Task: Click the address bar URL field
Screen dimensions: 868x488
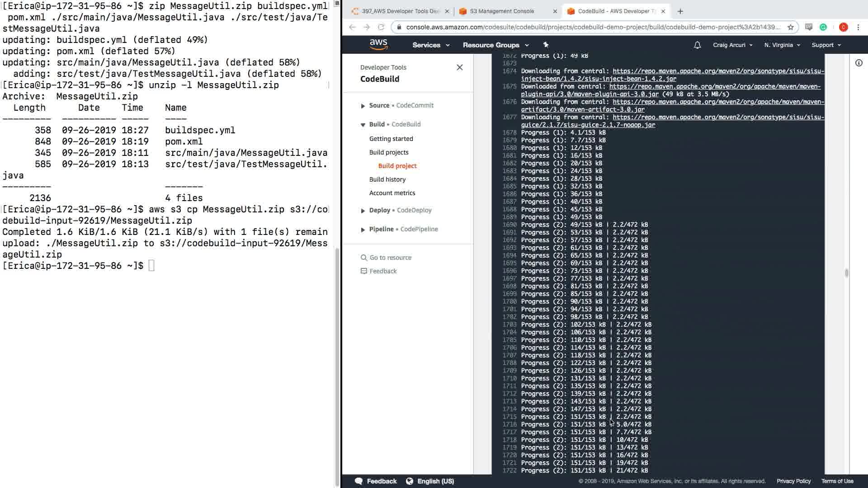Action: [x=592, y=27]
